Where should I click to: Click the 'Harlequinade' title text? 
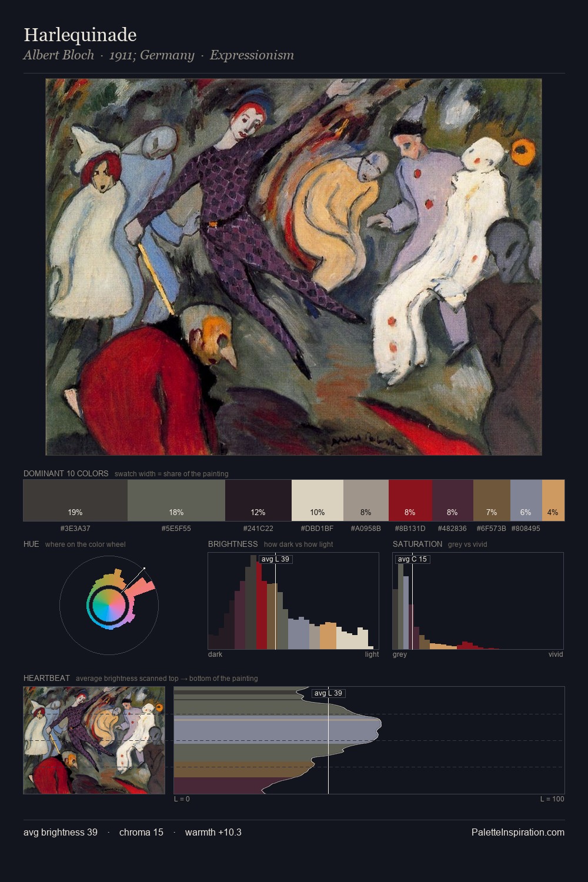click(80, 35)
